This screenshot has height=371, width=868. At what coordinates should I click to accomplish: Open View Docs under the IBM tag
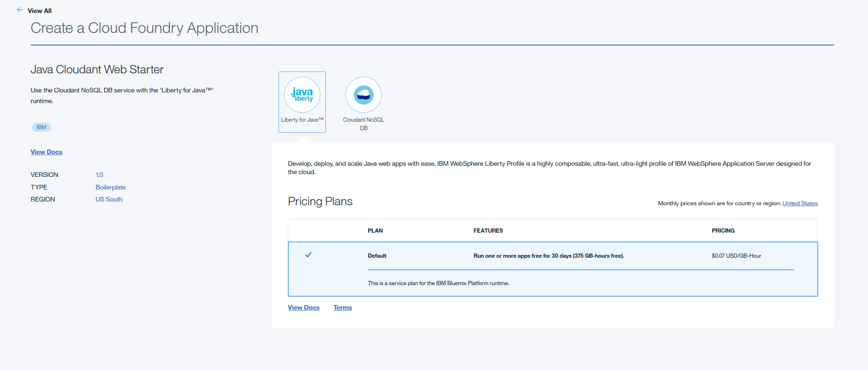pos(46,152)
